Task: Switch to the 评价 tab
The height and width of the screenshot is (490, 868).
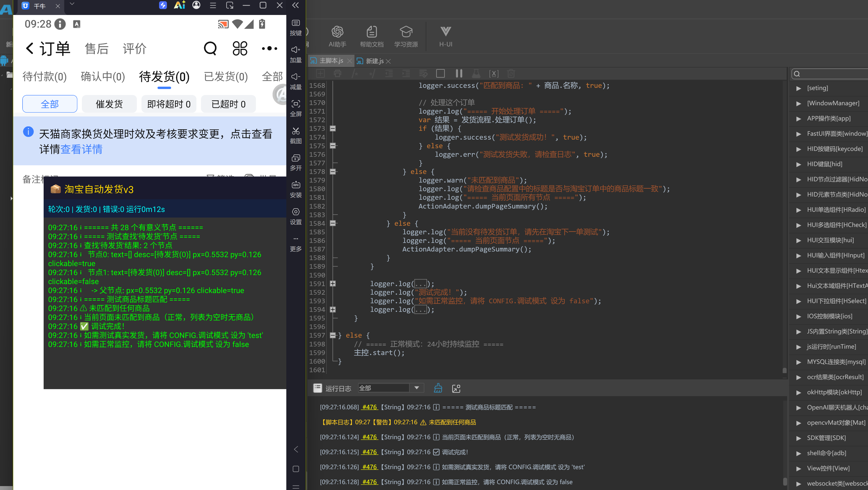Action: (x=135, y=49)
